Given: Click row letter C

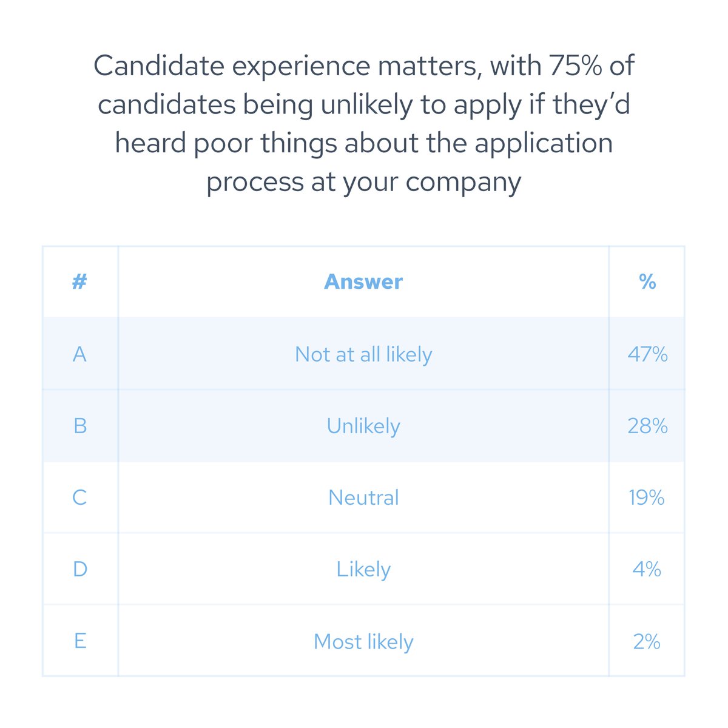Looking at the screenshot, I should [79, 497].
